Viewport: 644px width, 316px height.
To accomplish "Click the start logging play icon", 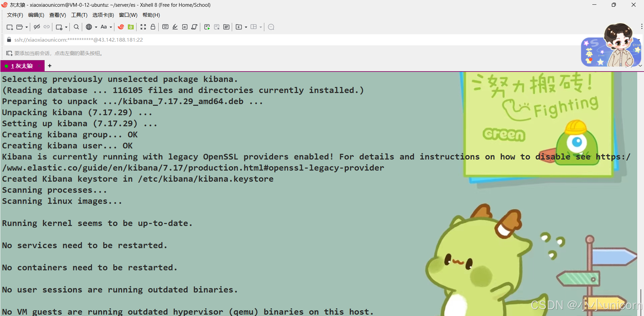I will click(207, 27).
